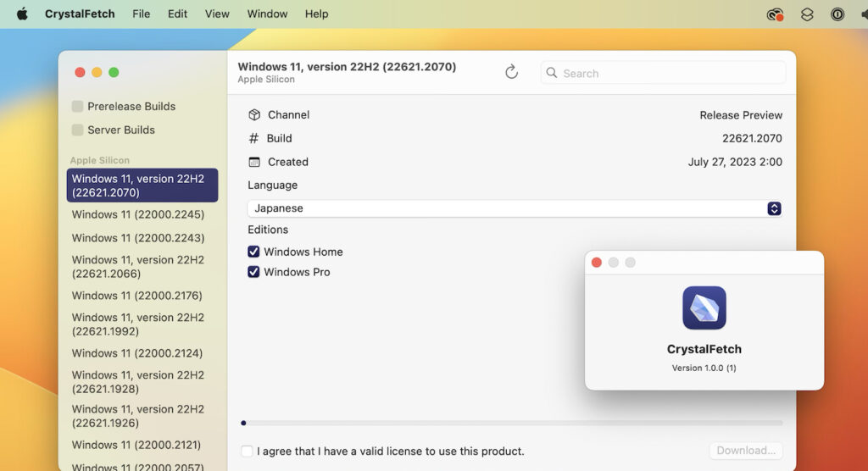Click the layered stack menu bar icon
The image size is (868, 471).
click(x=807, y=14)
